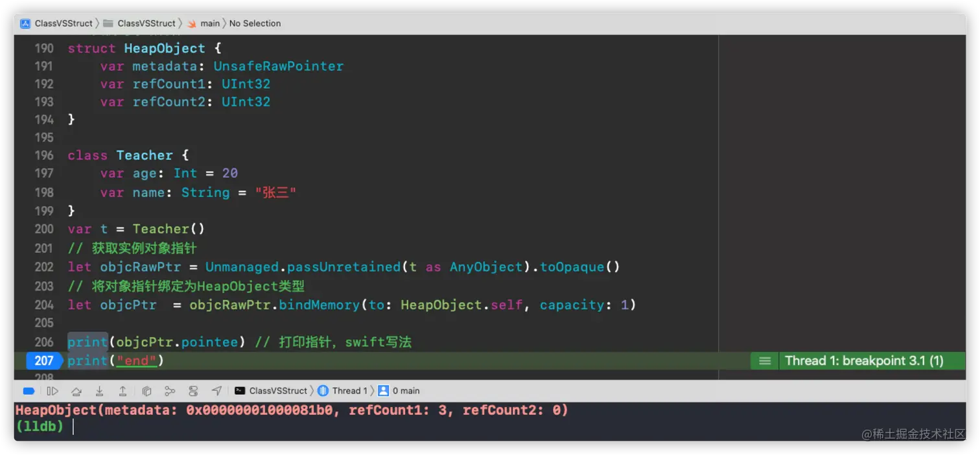This screenshot has height=455, width=980.
Task: Click the Step Into debug icon
Action: (99, 391)
